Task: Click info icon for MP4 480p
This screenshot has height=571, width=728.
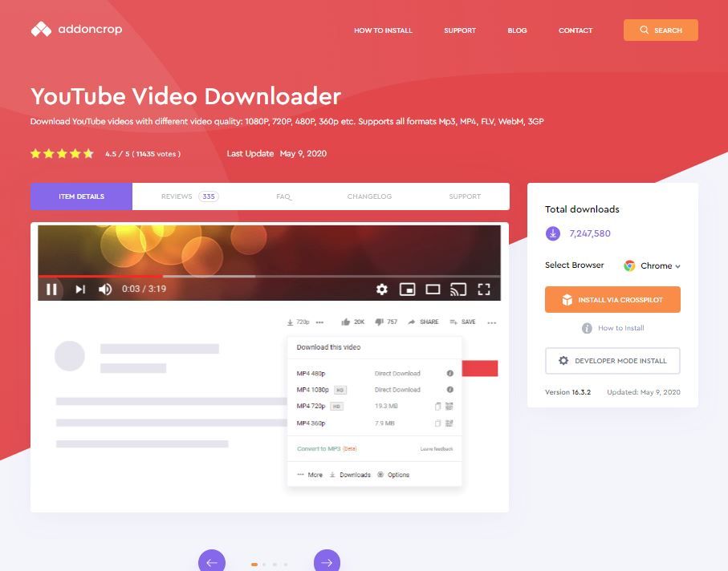Action: [x=450, y=374]
